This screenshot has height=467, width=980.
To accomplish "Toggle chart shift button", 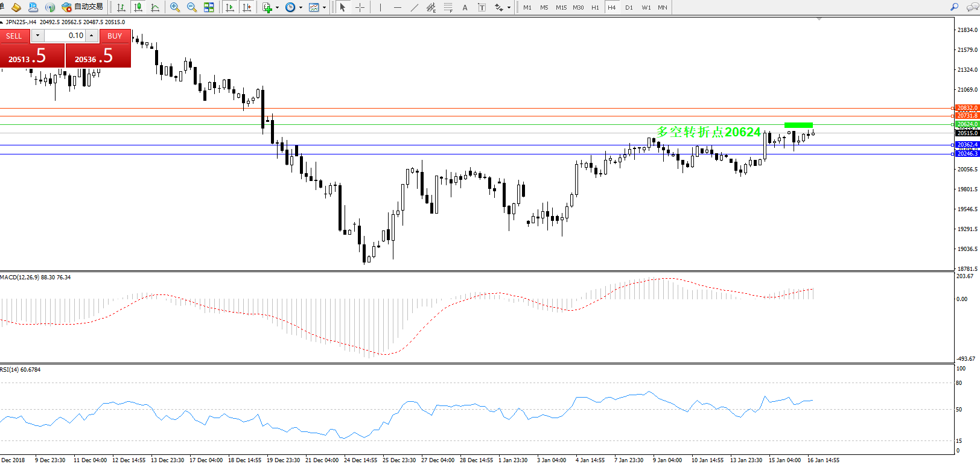I will [x=247, y=7].
